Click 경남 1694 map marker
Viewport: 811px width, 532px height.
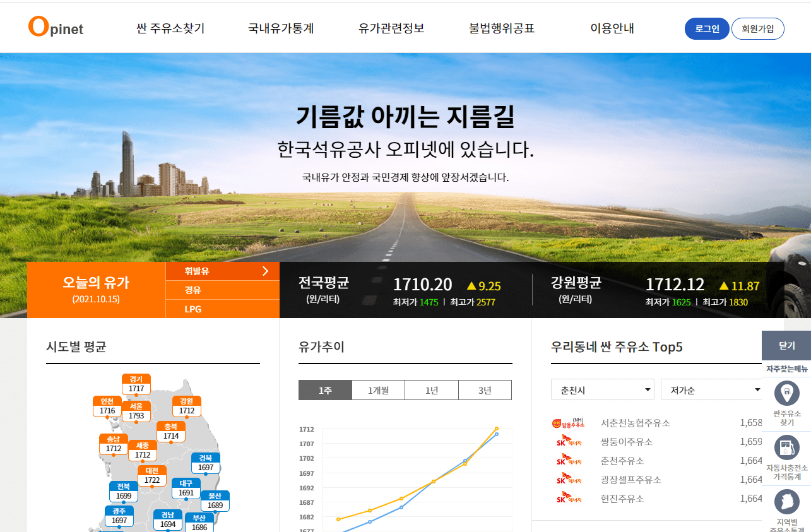[x=168, y=519]
